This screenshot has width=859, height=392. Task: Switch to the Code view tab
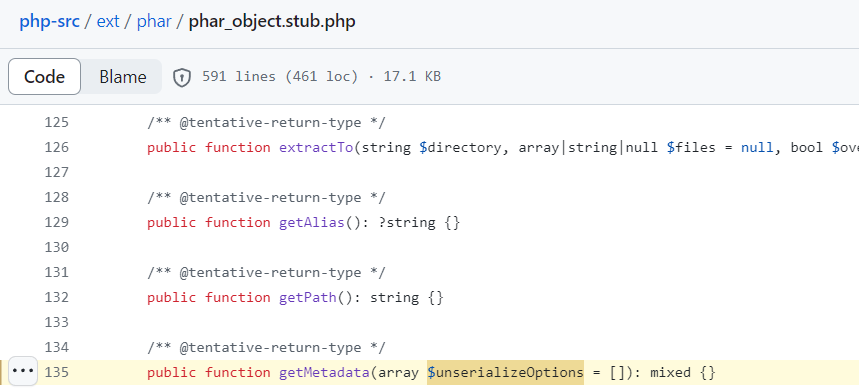[x=44, y=77]
